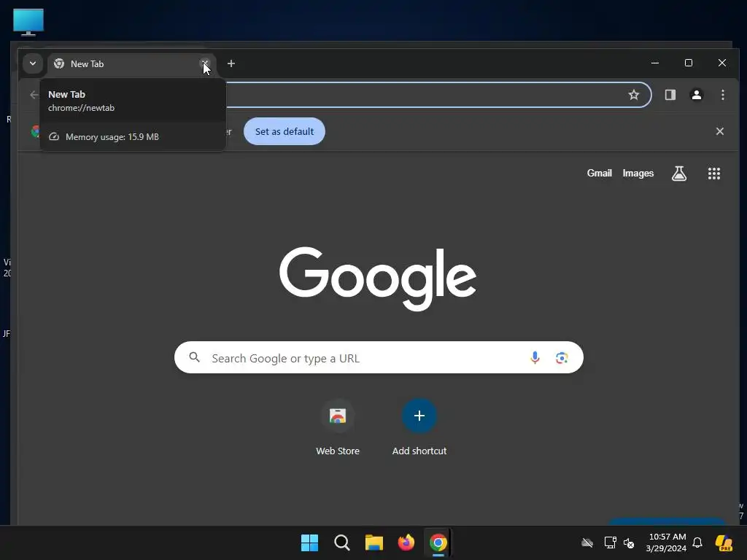Open Windows taskbar search
The height and width of the screenshot is (560, 747).
click(x=342, y=542)
